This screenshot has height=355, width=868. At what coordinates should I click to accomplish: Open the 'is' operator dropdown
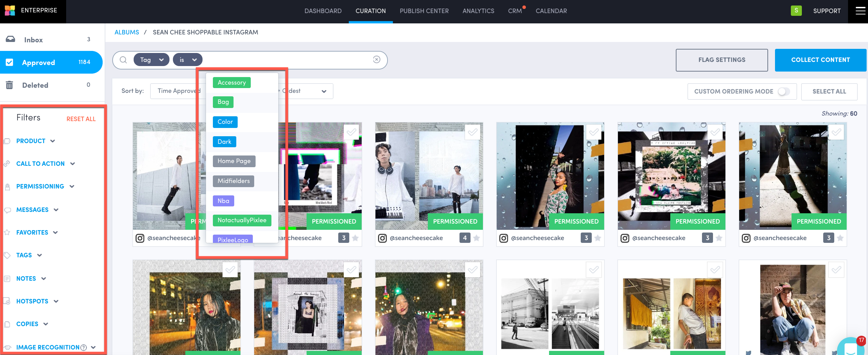tap(187, 60)
